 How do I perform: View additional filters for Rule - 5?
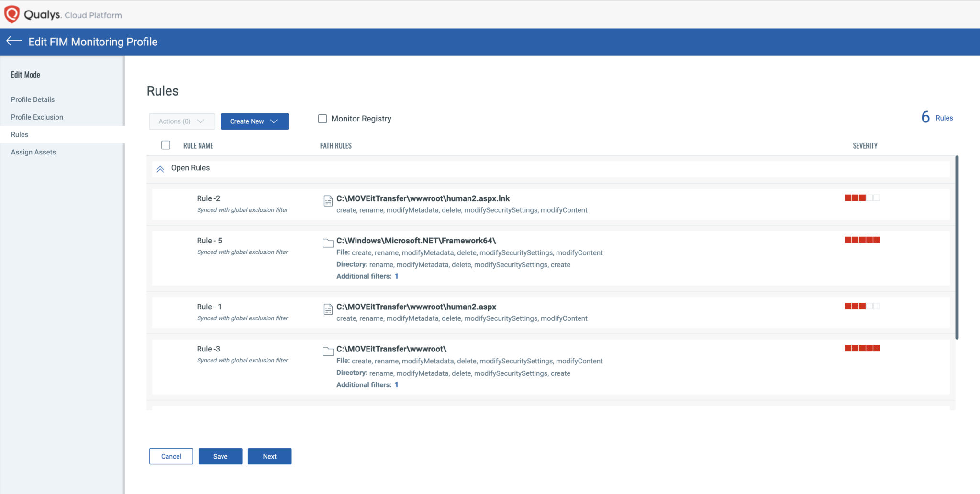click(x=396, y=276)
